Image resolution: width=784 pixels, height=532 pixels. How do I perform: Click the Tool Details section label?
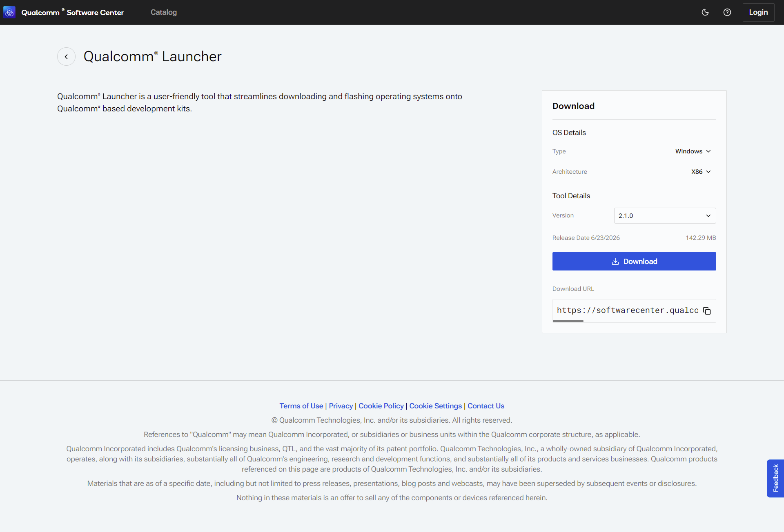pyautogui.click(x=571, y=196)
